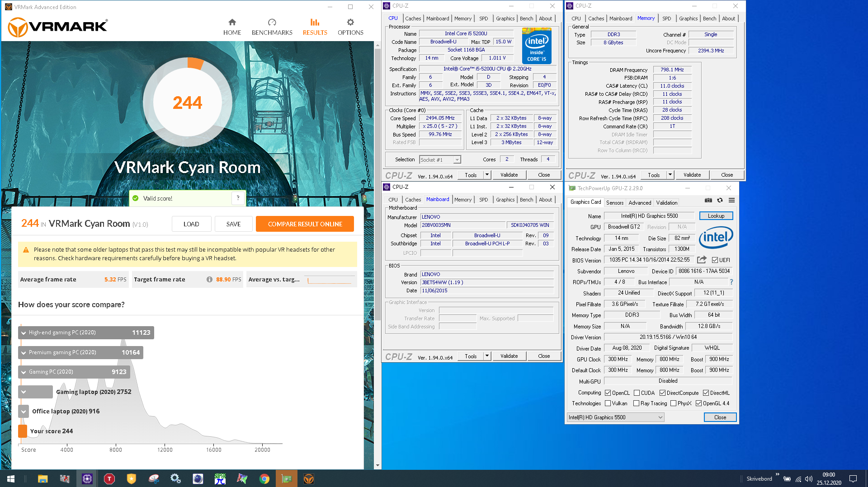Screen dimensions: 868x487
Task: Switch to the Validation tab in GPU-Z
Action: click(667, 203)
